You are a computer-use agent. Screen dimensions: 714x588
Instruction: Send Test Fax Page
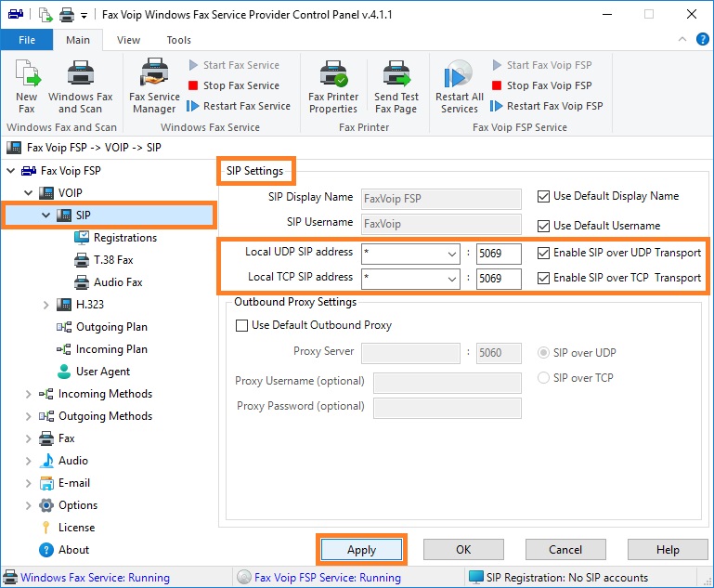(396, 86)
